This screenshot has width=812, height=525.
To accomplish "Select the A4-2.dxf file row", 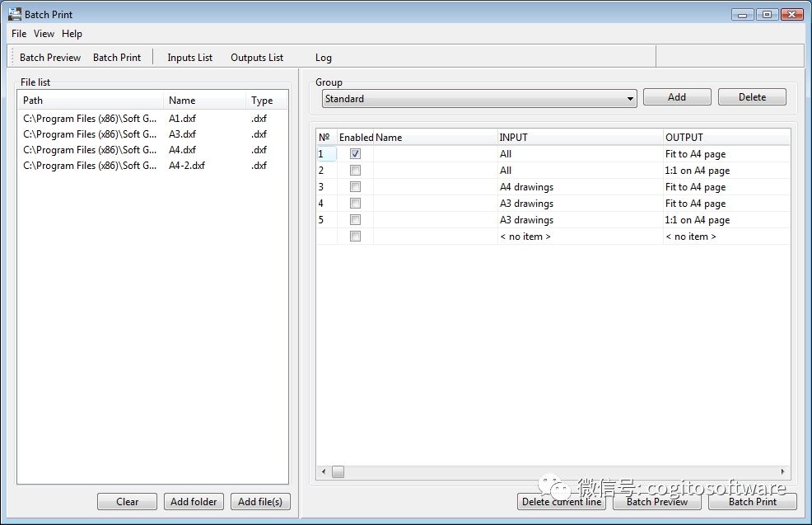I will click(x=153, y=166).
